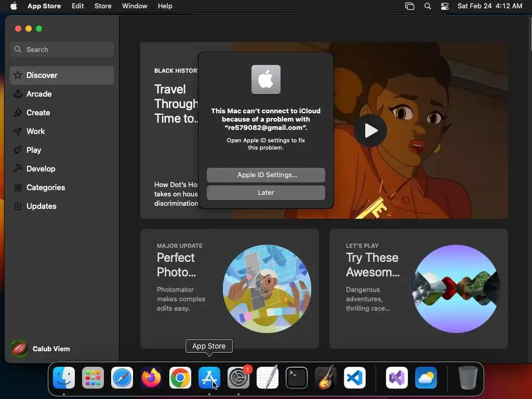This screenshot has width=532, height=399.
Task: Open the Store menu
Action: pyautogui.click(x=103, y=6)
